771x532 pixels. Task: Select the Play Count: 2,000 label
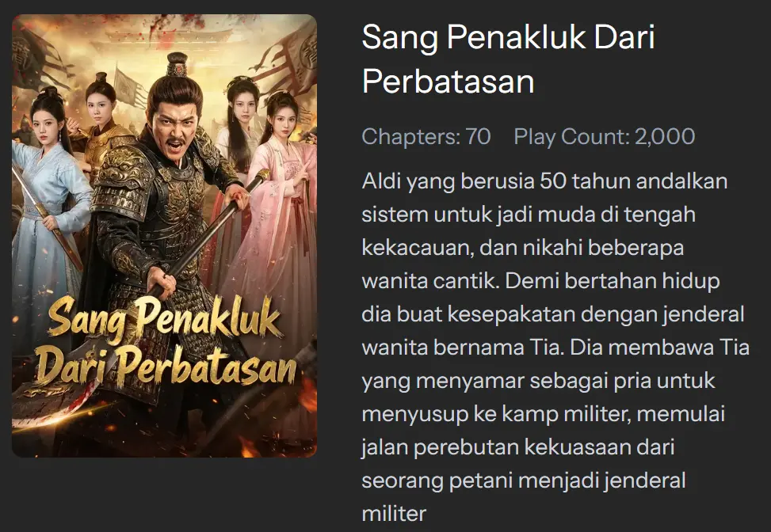(605, 136)
